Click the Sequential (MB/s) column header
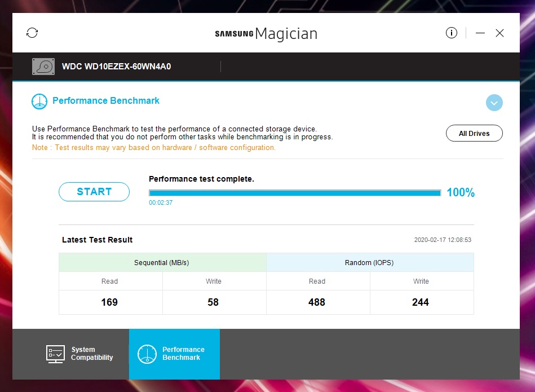The height and width of the screenshot is (392, 535). click(x=162, y=263)
